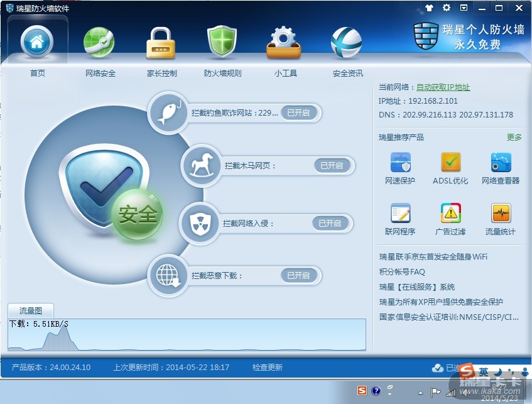Click the traffic download graph area
The width and height of the screenshot is (532, 404).
(x=187, y=335)
